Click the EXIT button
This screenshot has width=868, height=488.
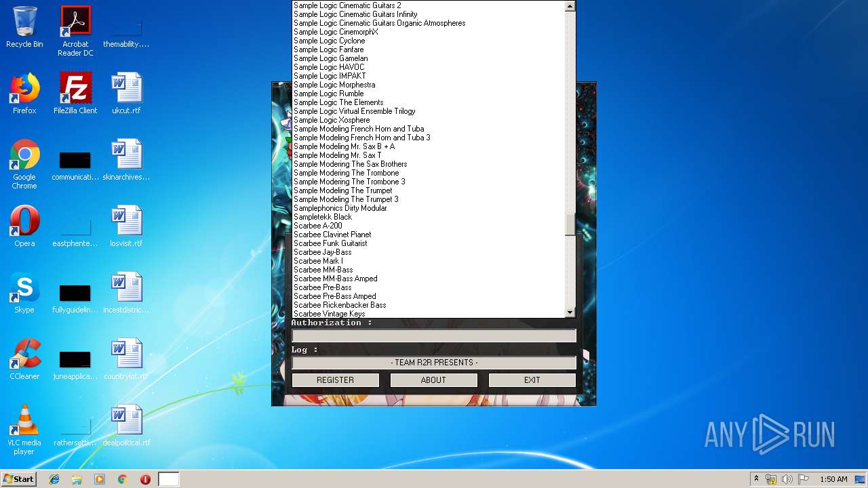pos(532,380)
